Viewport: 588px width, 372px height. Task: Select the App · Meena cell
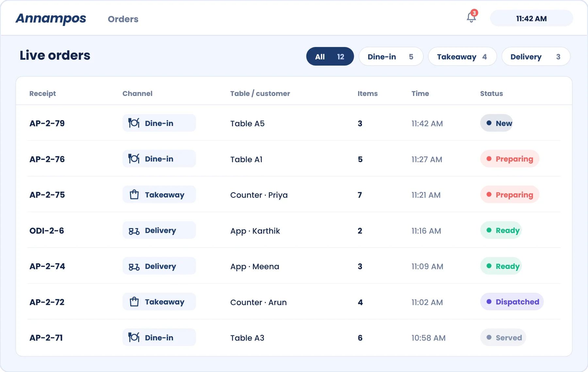255,267
